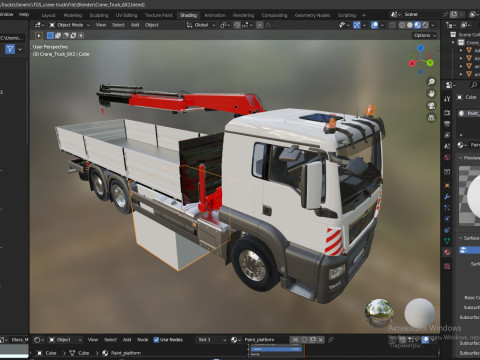Click the Z axis on navigation gizmo
The width and height of the screenshot is (480, 360).
(x=420, y=48)
